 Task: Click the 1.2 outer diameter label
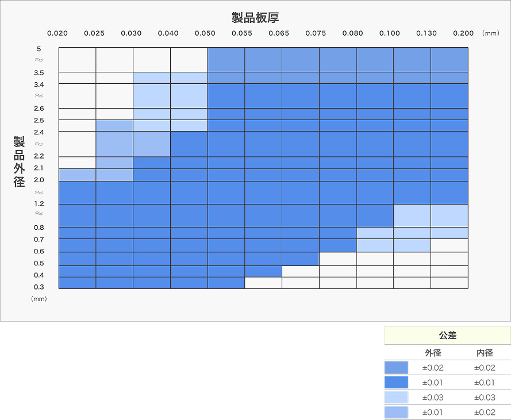coord(39,203)
